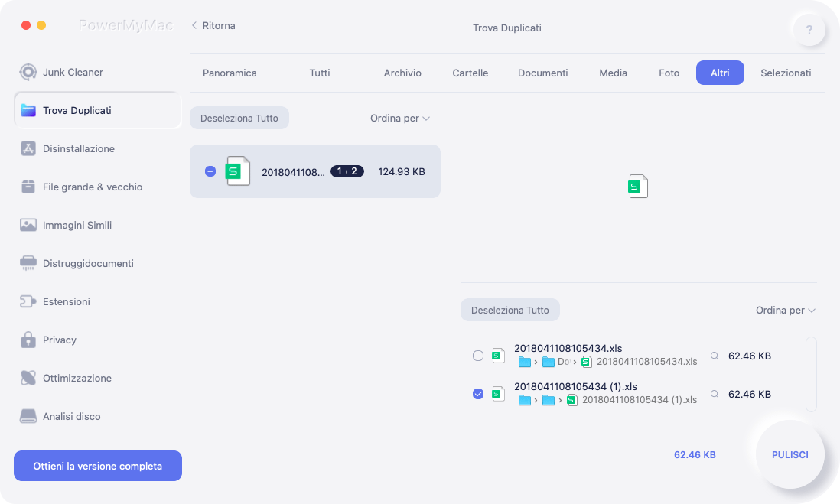Switch to the Panoramica tab
The image size is (840, 504).
pyautogui.click(x=230, y=73)
